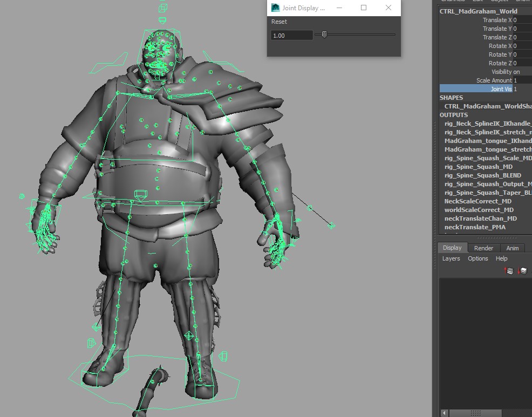The height and width of the screenshot is (417, 532).
Task: Switch to the Render layer tab
Action: [x=483, y=248]
